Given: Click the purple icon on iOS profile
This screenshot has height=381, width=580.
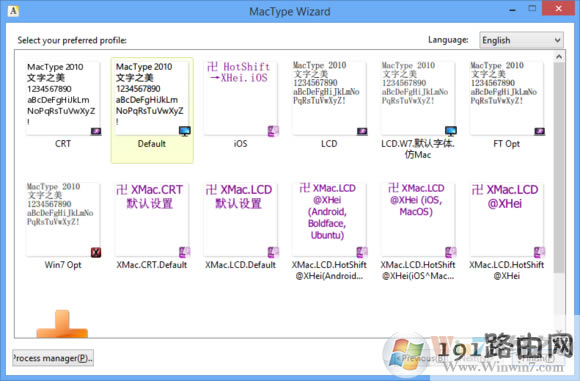Looking at the screenshot, I should [x=273, y=131].
